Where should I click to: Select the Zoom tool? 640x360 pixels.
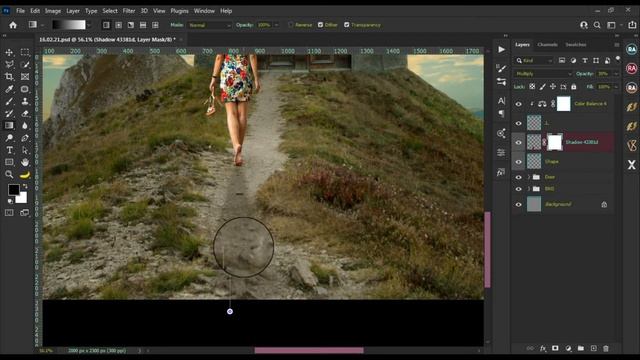coord(9,175)
